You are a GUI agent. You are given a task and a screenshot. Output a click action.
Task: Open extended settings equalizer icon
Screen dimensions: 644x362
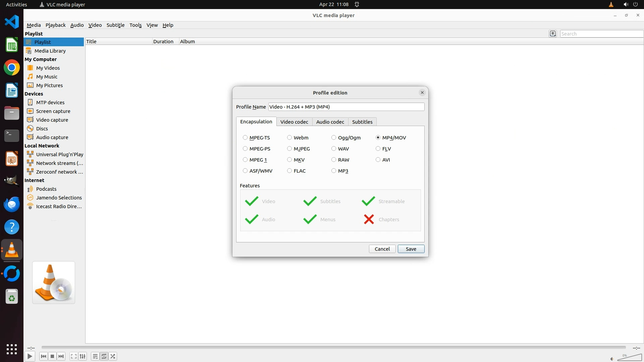pyautogui.click(x=83, y=356)
